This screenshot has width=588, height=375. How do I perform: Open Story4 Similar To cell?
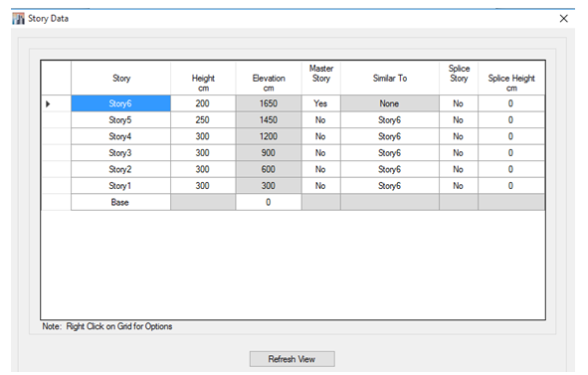coord(390,136)
